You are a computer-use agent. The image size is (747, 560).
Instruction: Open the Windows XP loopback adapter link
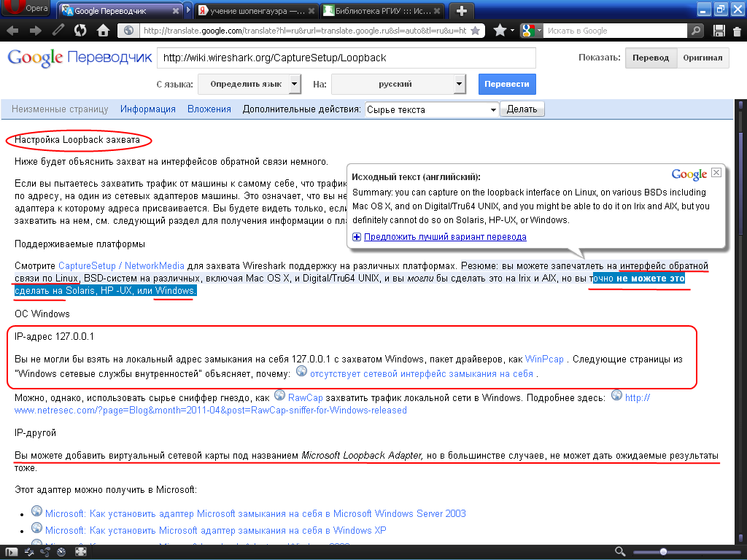point(215,530)
